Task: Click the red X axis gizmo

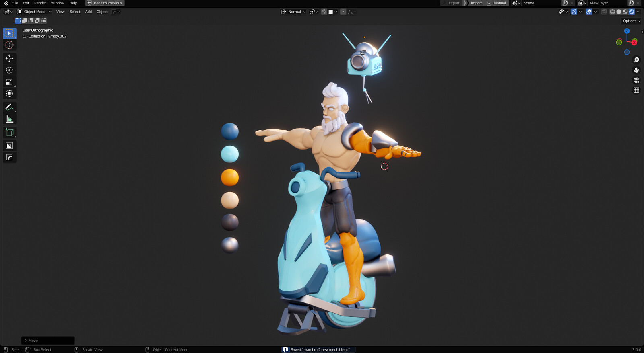Action: [x=634, y=42]
